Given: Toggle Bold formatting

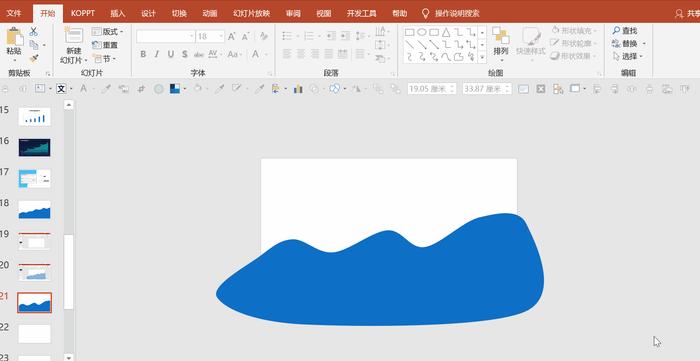Looking at the screenshot, I should click(143, 54).
